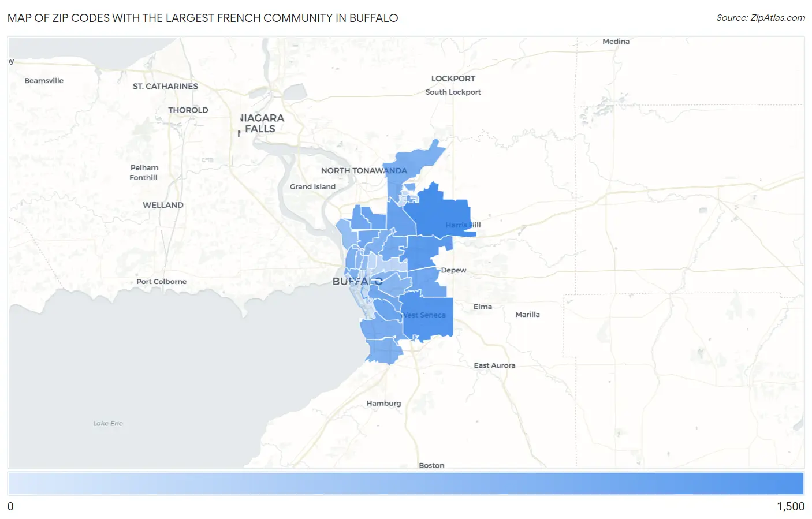Click the Source: ZipAtlas.com attribution
The height and width of the screenshot is (519, 812).
(761, 18)
